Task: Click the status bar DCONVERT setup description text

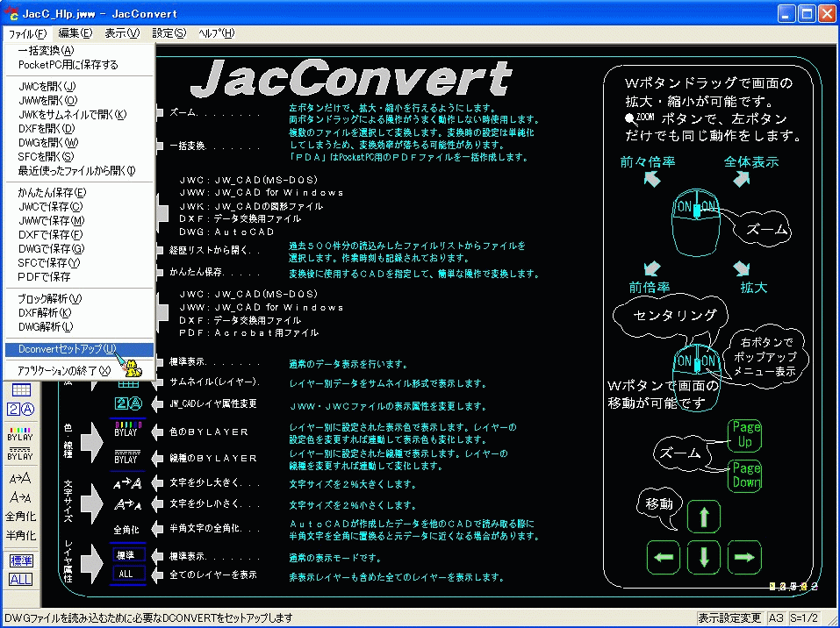Action: click(x=149, y=618)
